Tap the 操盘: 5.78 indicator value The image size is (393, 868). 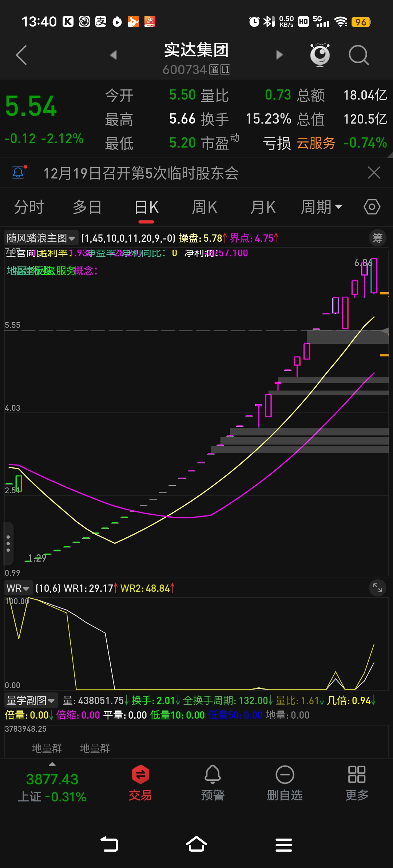(203, 238)
